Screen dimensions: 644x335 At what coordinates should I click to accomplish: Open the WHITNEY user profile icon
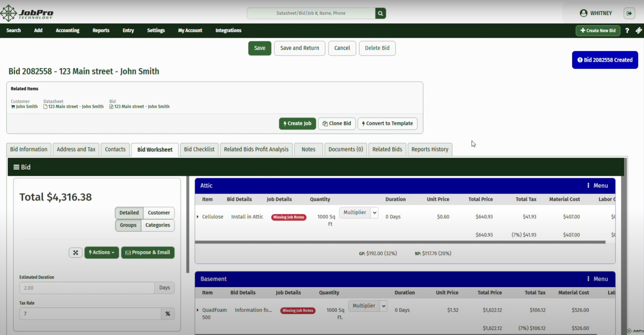pyautogui.click(x=583, y=13)
